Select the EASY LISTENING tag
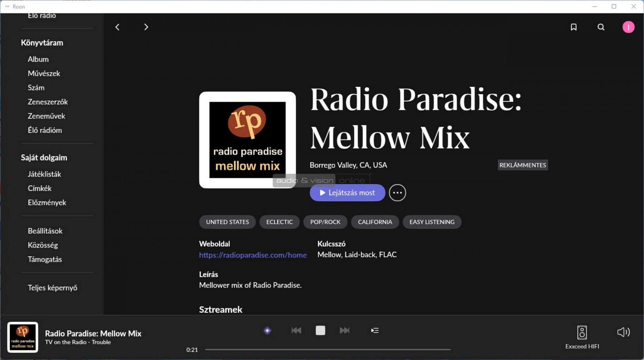The height and width of the screenshot is (360, 644). tap(432, 222)
